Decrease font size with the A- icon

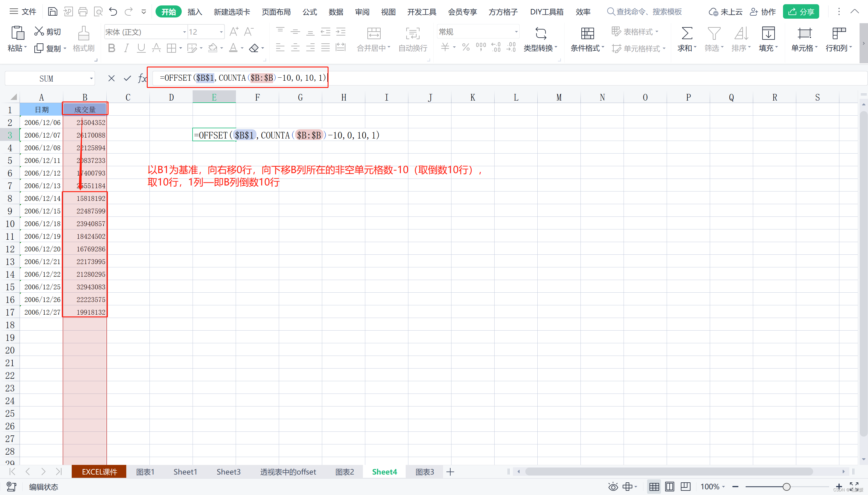click(x=249, y=32)
